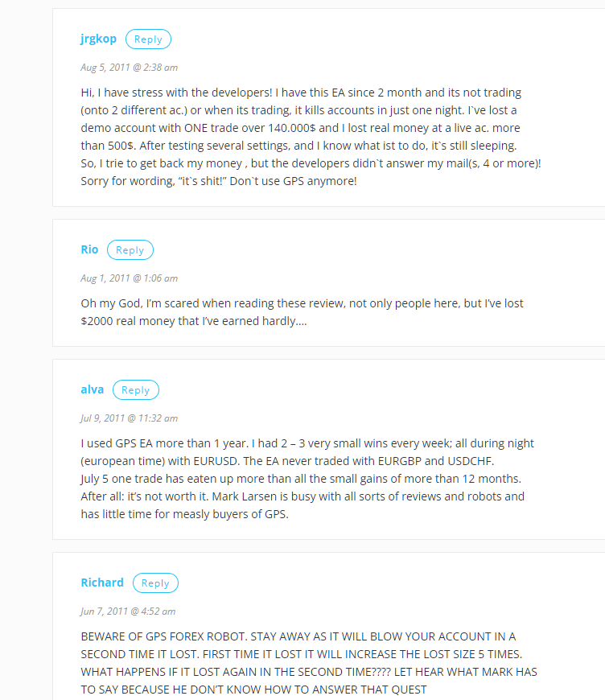Image resolution: width=605 pixels, height=700 pixels.
Task: Open the Jun 7, 2011 timestamp link
Action: [128, 611]
